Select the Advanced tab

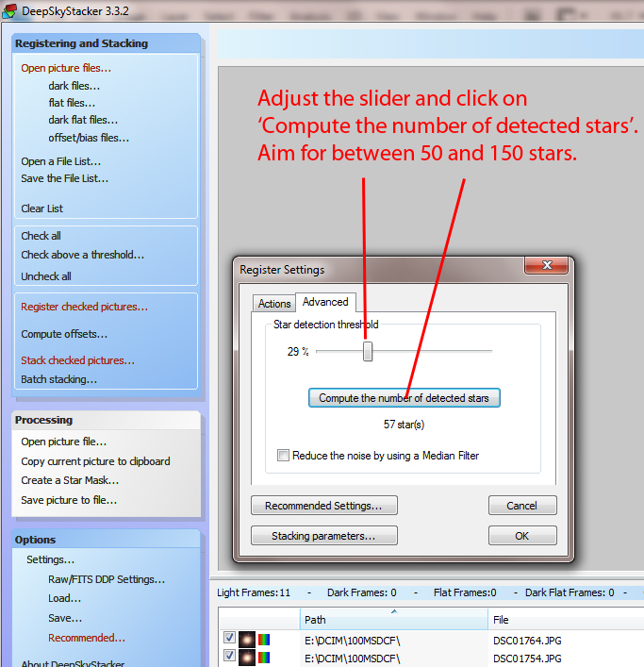tap(325, 302)
